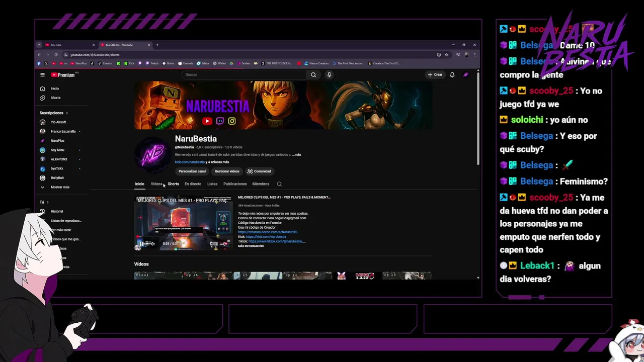Click the NB channel profile picture
The image size is (644, 362).
[x=152, y=154]
